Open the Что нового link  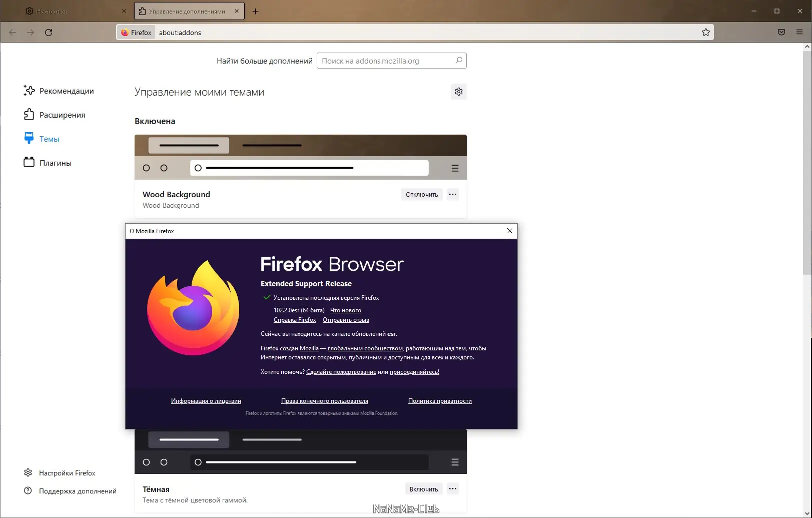(x=346, y=310)
